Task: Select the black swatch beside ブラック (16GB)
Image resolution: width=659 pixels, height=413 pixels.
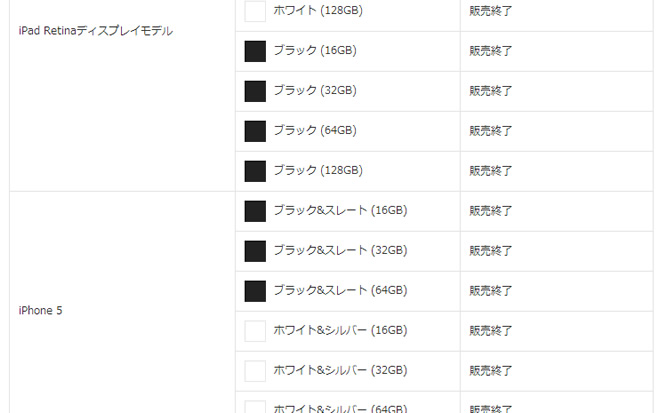Action: (x=255, y=51)
